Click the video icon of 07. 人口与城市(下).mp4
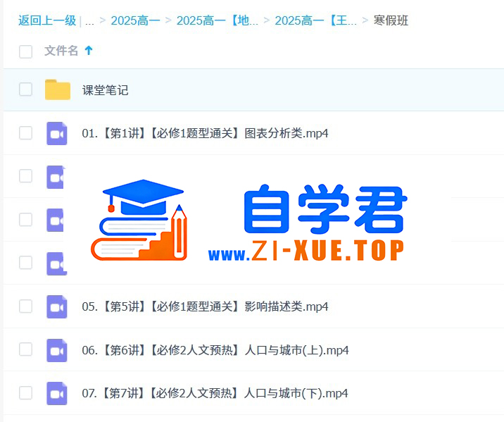The height and width of the screenshot is (422, 504). [x=57, y=393]
